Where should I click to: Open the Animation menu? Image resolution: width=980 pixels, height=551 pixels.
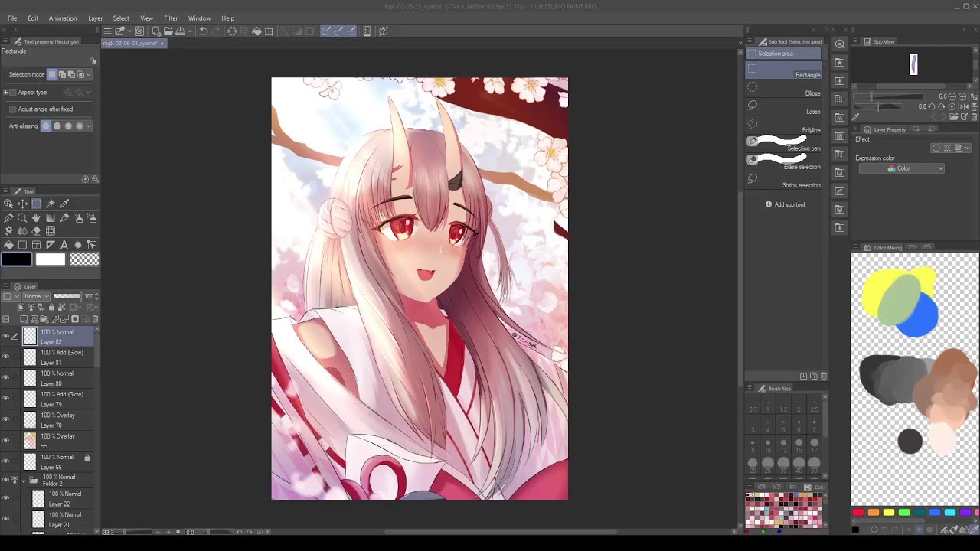tap(63, 18)
